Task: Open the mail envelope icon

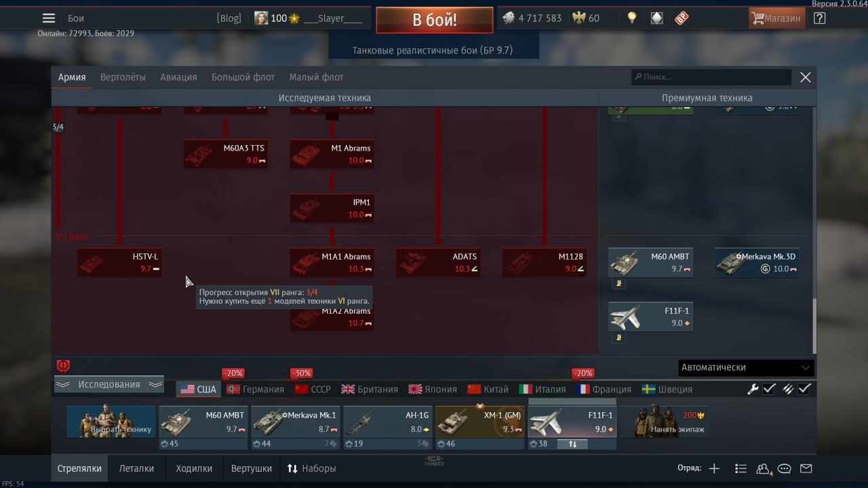Action: [x=806, y=468]
